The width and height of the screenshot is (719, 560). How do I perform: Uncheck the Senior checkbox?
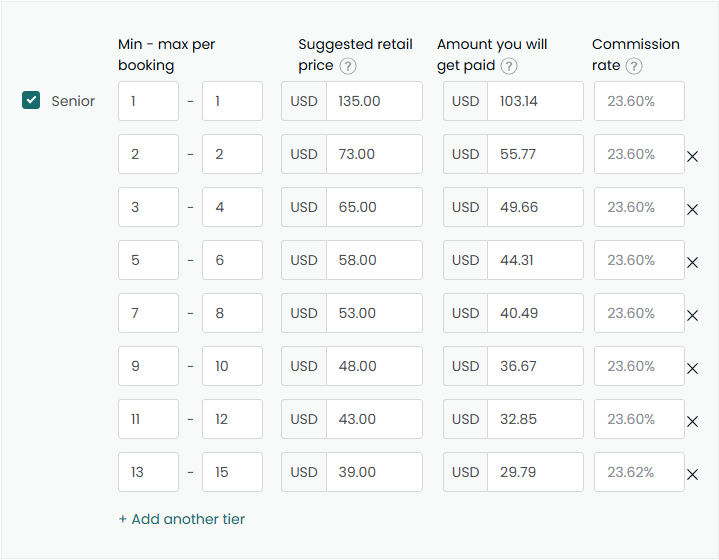(x=31, y=100)
